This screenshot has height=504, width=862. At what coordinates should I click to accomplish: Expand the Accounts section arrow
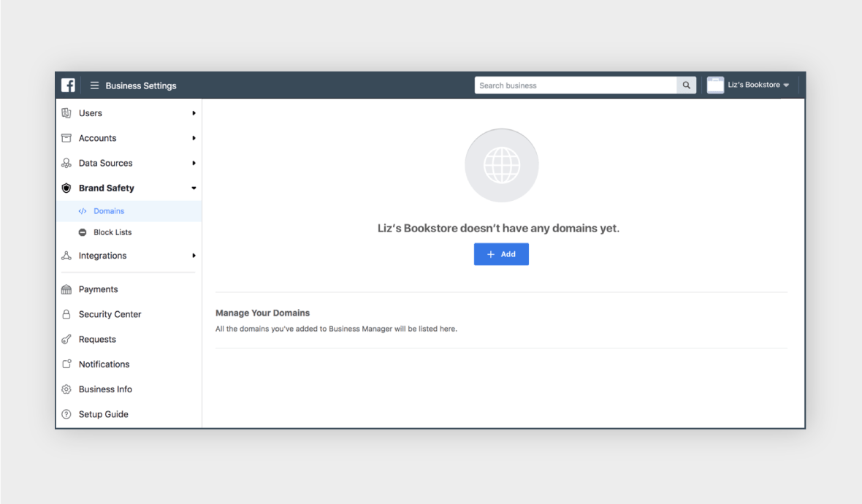point(194,138)
